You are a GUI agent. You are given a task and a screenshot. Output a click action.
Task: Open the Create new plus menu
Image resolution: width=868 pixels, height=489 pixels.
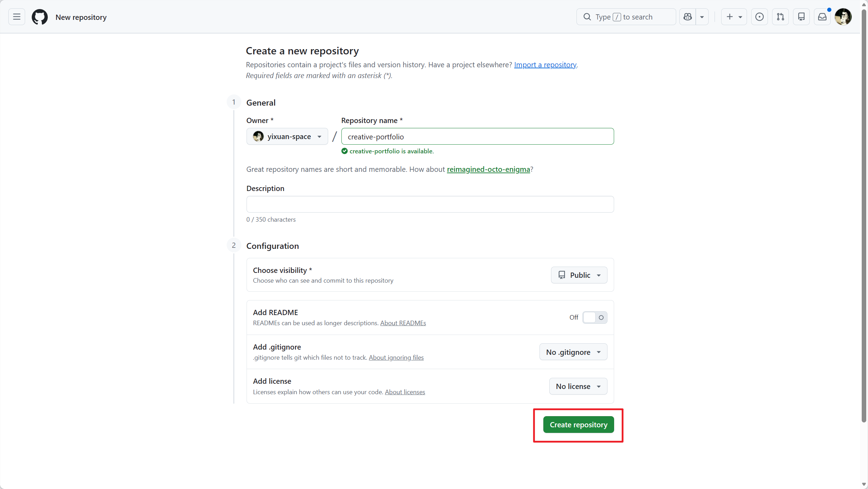tap(734, 17)
